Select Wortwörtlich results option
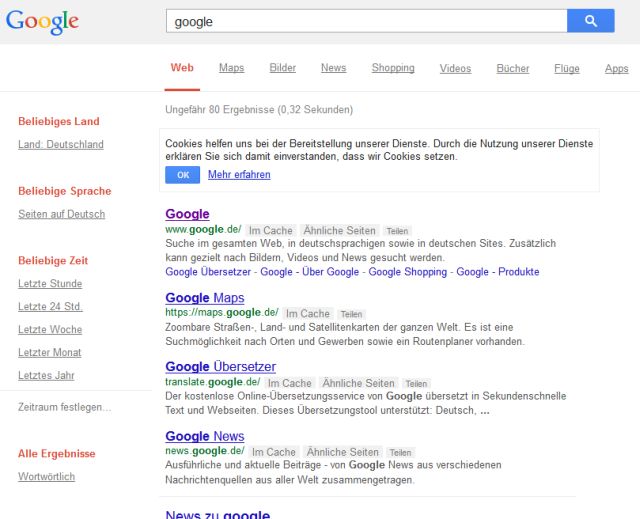Screen dimensions: 640x519 pyautogui.click(x=46, y=477)
